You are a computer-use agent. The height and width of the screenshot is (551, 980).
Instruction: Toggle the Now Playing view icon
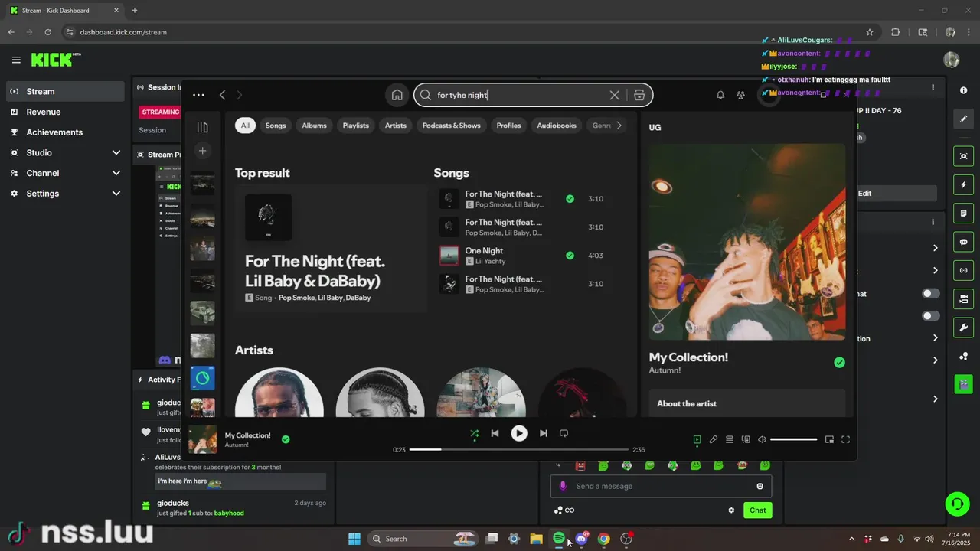697,439
